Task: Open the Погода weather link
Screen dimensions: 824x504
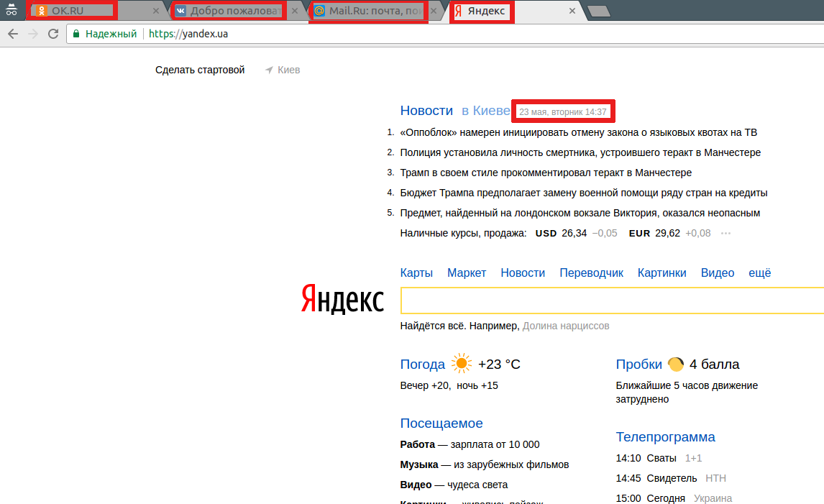Action: coord(423,365)
